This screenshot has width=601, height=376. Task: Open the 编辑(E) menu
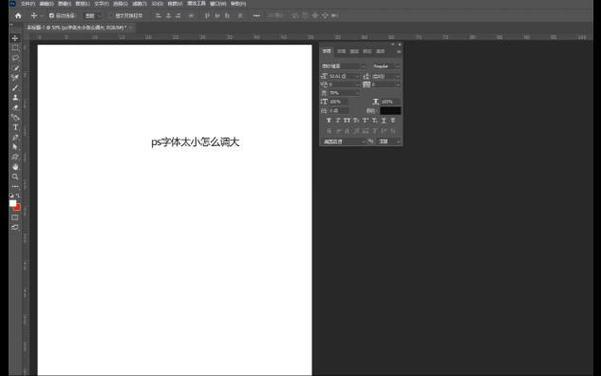(46, 4)
